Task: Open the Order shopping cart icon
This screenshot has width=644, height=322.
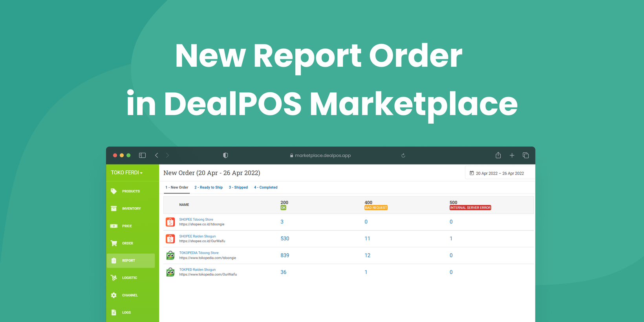Action: (x=114, y=243)
